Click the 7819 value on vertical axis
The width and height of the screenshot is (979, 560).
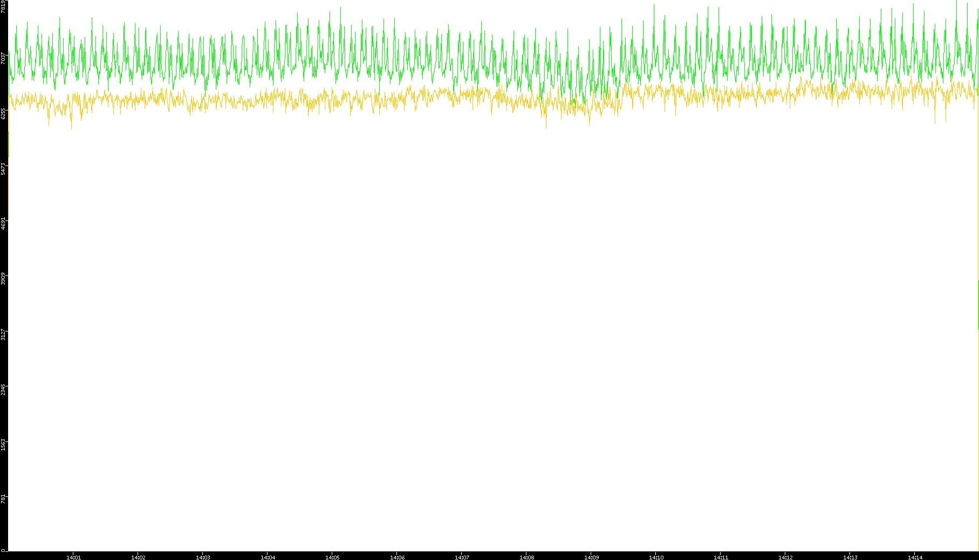pos(3,6)
